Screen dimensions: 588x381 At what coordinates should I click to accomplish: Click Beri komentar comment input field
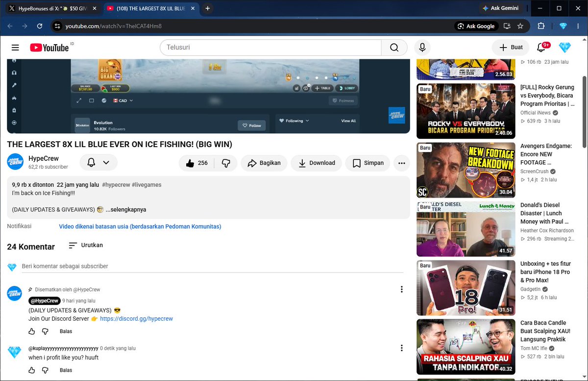tap(213, 266)
